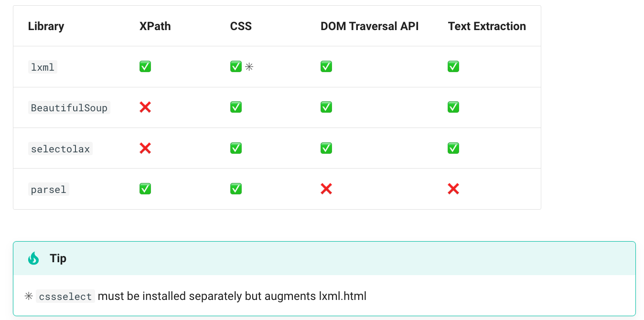Select the parsel library name

pos(48,190)
